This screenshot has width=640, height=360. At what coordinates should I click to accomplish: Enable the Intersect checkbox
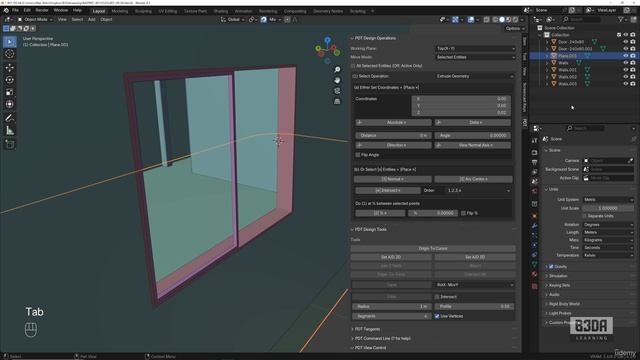pyautogui.click(x=437, y=297)
